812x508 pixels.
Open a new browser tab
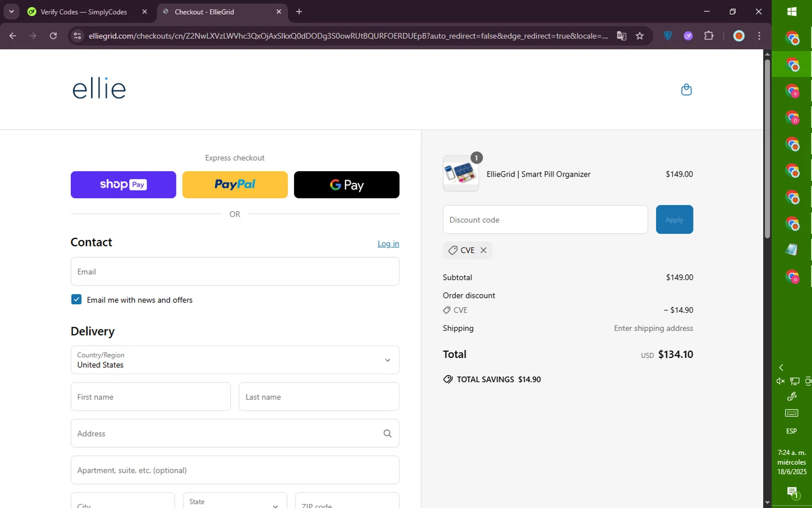pos(299,12)
